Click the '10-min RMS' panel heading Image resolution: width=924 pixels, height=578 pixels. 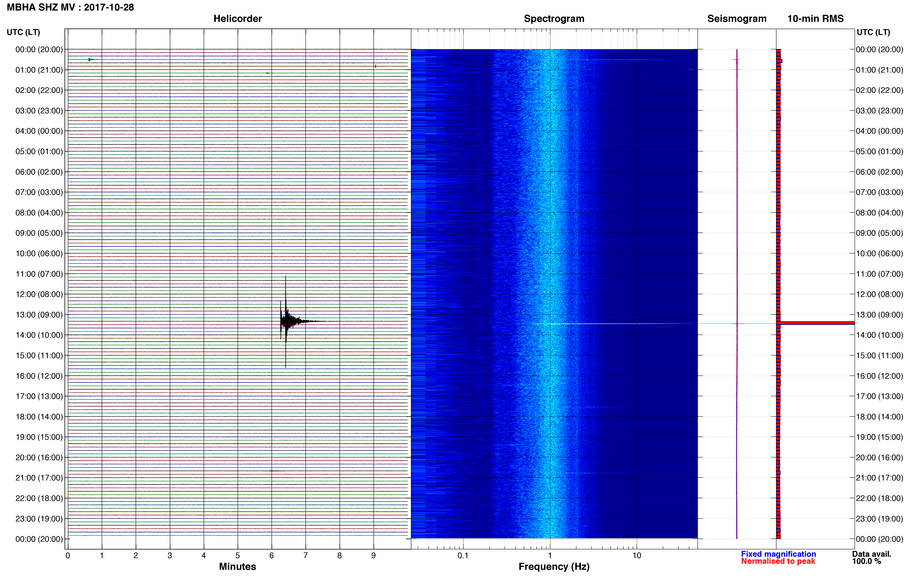pos(816,19)
